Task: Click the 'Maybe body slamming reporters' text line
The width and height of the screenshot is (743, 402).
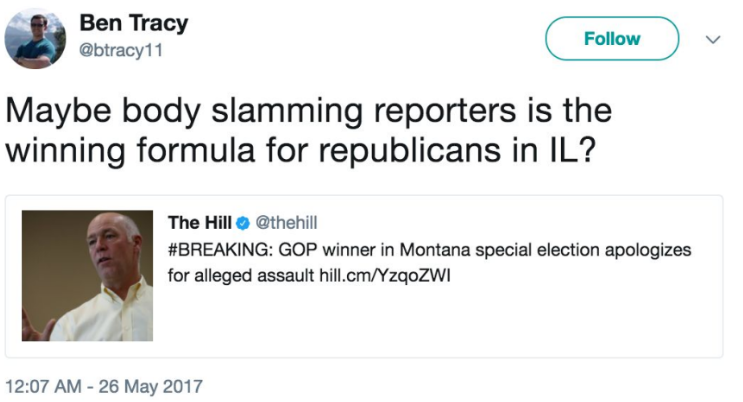Action: click(x=308, y=112)
